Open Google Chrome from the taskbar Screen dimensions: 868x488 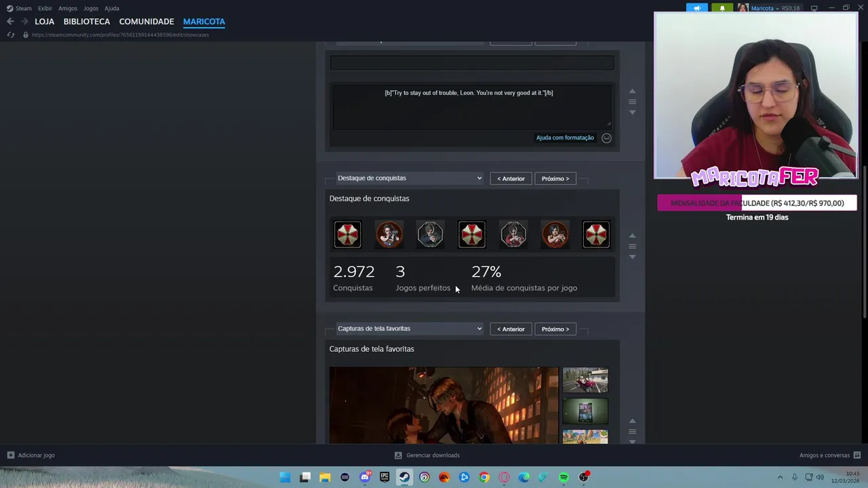point(484,477)
